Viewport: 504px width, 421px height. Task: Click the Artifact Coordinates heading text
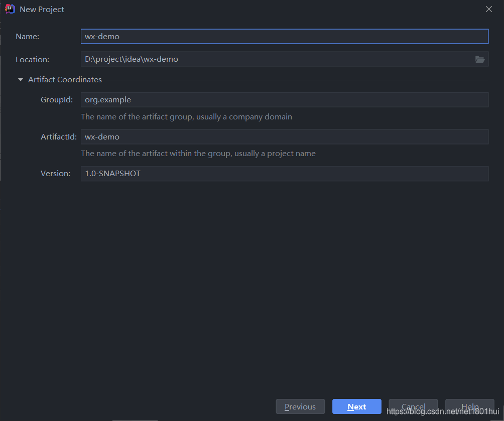tap(65, 79)
